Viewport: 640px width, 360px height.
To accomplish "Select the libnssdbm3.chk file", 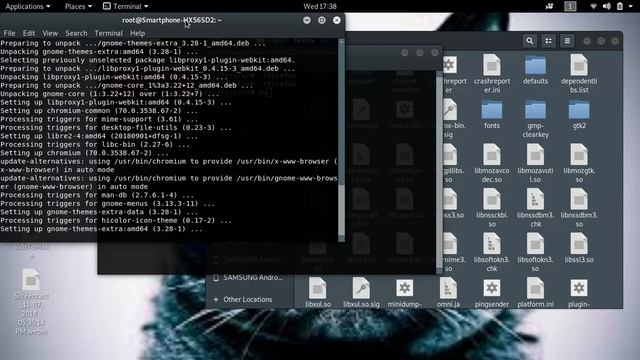I will pyautogui.click(x=535, y=208).
